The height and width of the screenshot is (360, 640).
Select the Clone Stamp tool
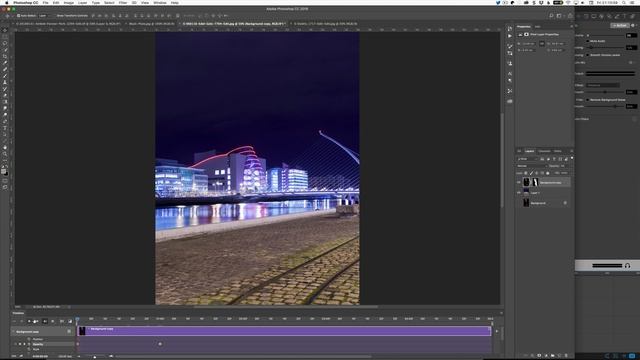click(5, 82)
